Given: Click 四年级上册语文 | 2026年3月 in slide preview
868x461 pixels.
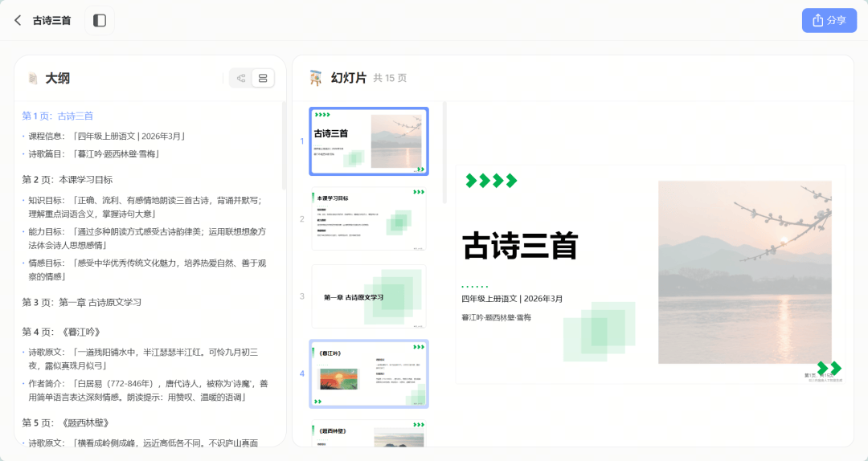Looking at the screenshot, I should 512,298.
